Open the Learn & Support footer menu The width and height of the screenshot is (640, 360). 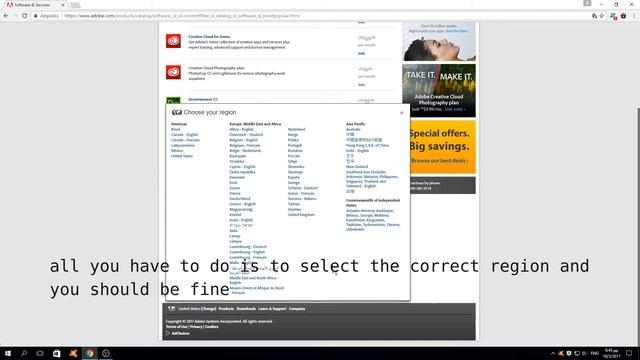[272, 309]
